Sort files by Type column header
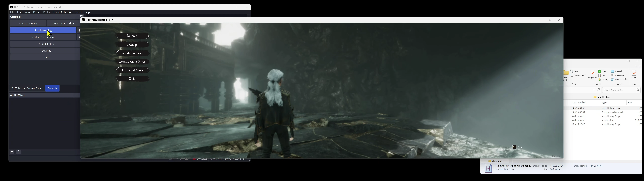Viewport: 644px width, 181px height. [x=613, y=102]
